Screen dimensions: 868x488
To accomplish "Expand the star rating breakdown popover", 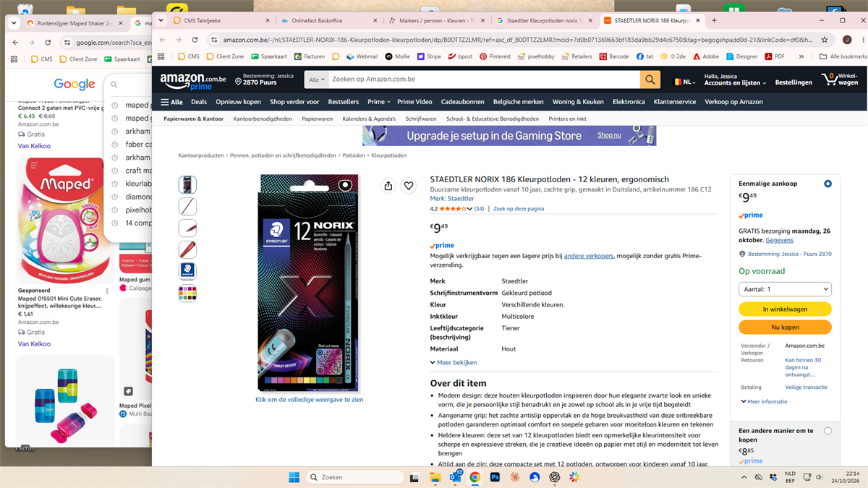I will 470,209.
